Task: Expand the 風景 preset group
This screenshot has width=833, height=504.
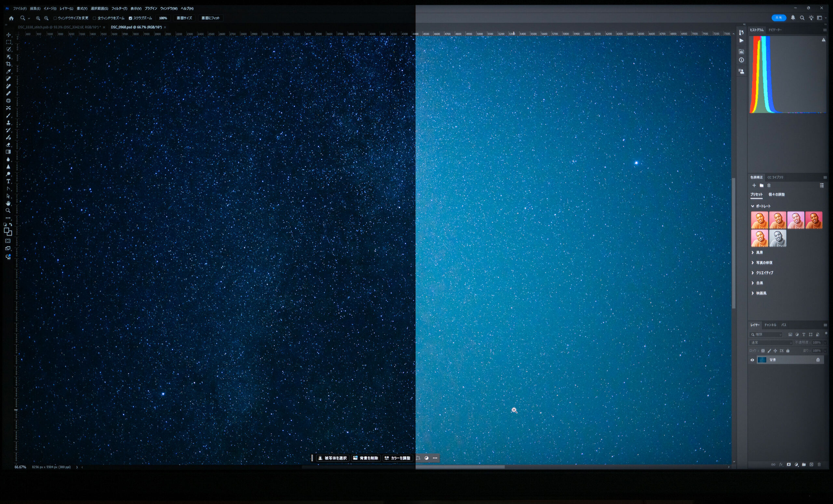Action: pyautogui.click(x=753, y=252)
